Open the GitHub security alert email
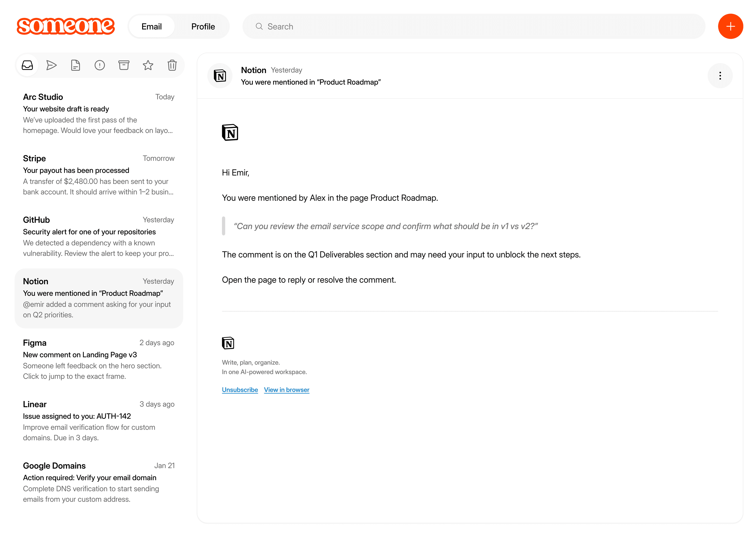 tap(99, 237)
